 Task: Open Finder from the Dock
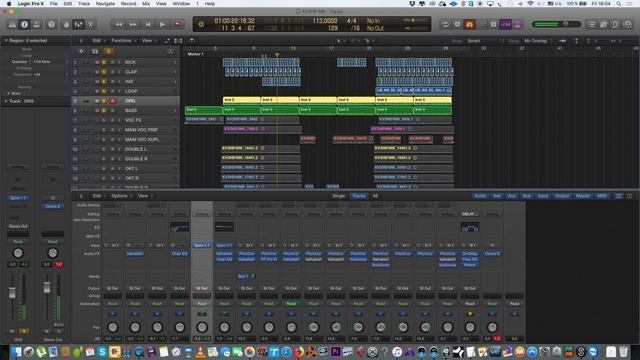click(x=16, y=352)
